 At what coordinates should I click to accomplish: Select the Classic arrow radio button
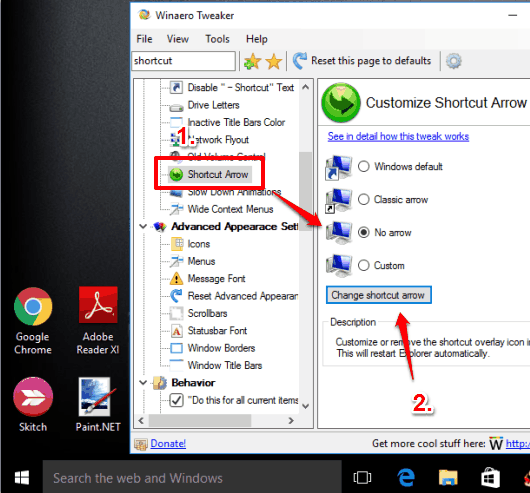click(x=364, y=199)
